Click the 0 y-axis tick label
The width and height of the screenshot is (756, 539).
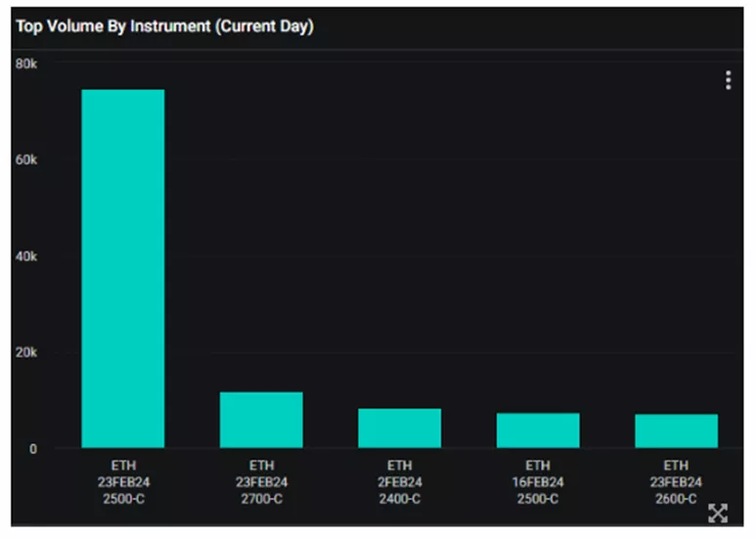[32, 449]
